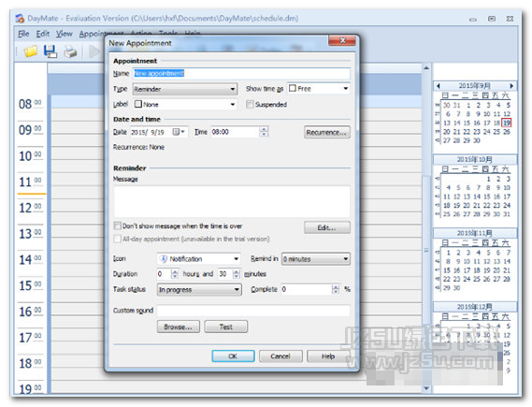Click the Custom sound path field
532x407 pixels.
pos(253,311)
